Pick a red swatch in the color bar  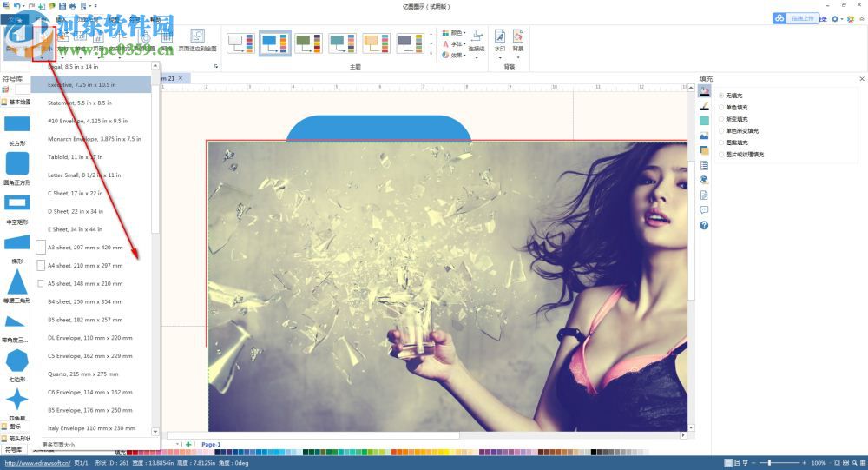pyautogui.click(x=129, y=453)
